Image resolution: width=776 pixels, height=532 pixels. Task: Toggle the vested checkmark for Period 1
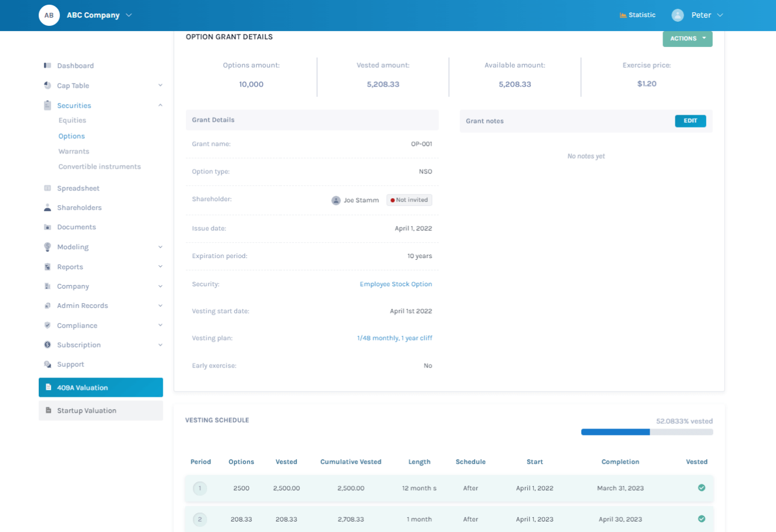click(x=701, y=488)
